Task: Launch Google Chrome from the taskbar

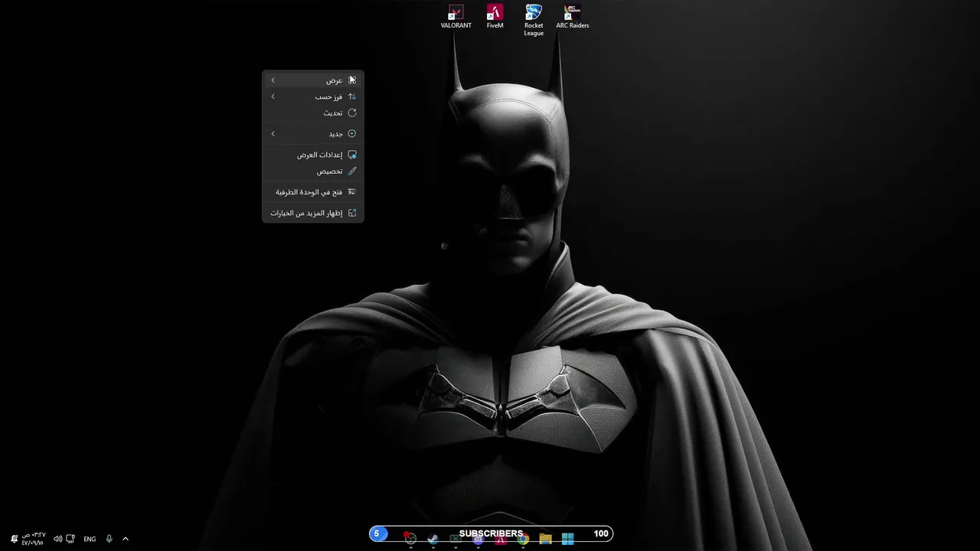Action: click(x=523, y=539)
